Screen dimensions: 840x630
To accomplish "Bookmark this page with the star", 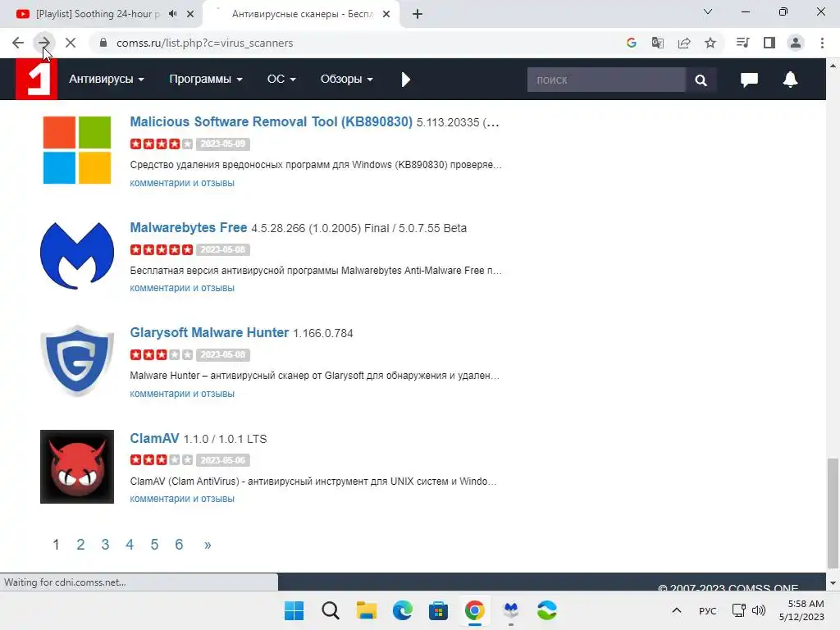I will [710, 43].
